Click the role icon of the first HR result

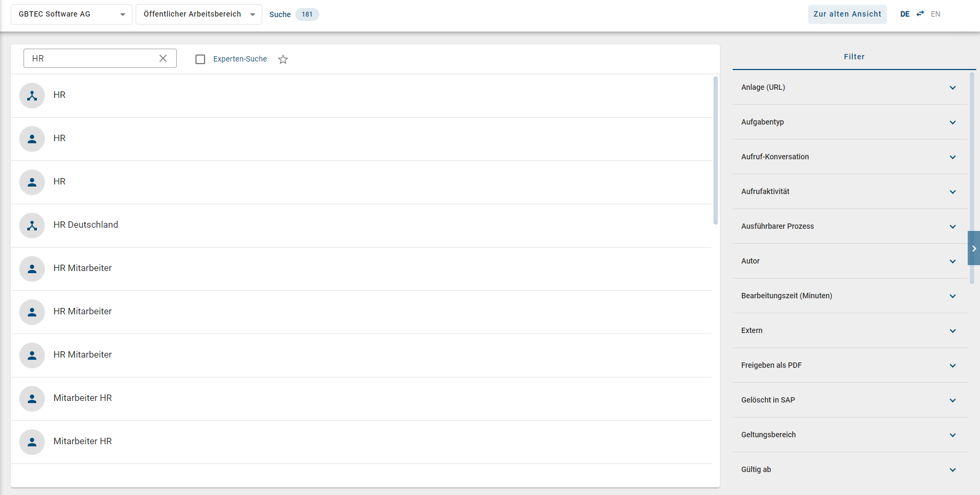(32, 96)
